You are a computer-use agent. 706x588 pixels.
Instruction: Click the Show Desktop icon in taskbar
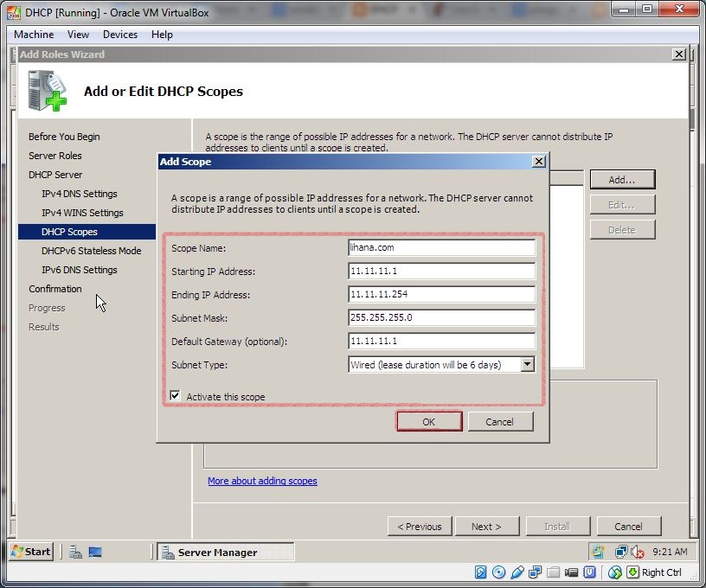97,551
